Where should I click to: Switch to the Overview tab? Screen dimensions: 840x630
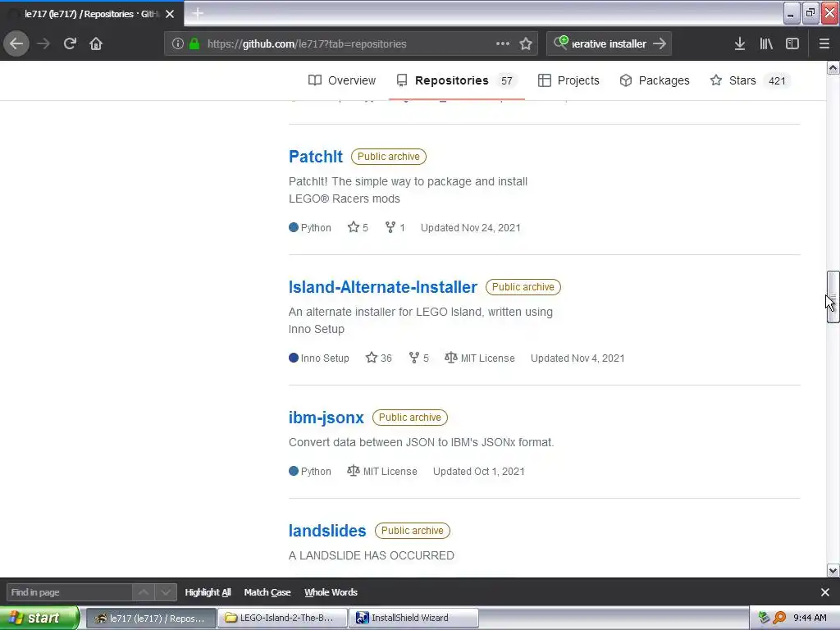coord(342,80)
